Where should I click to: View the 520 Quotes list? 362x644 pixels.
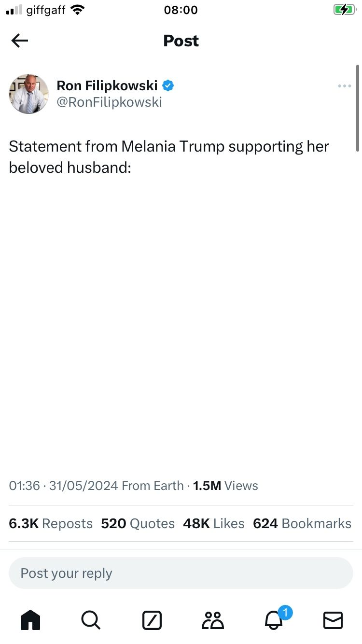(x=138, y=523)
